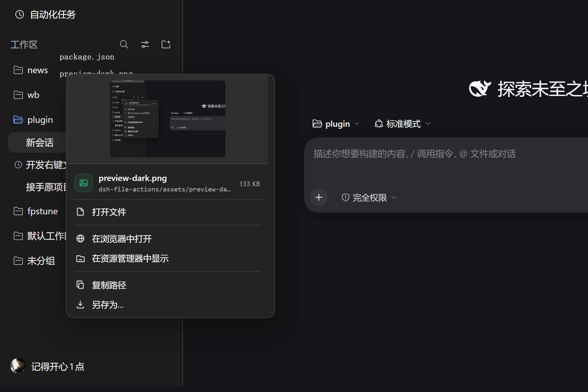Click the workspace search magnifier icon
588x392 pixels.
[124, 44]
